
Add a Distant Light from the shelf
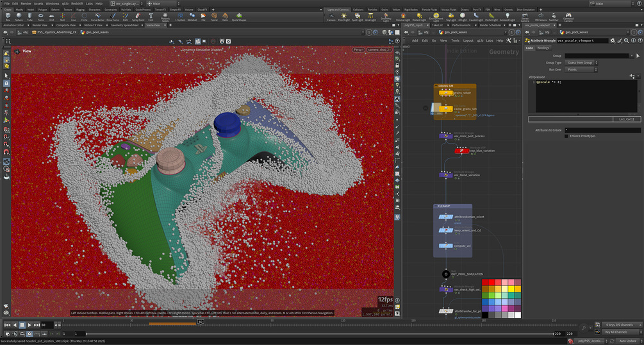[x=419, y=17]
